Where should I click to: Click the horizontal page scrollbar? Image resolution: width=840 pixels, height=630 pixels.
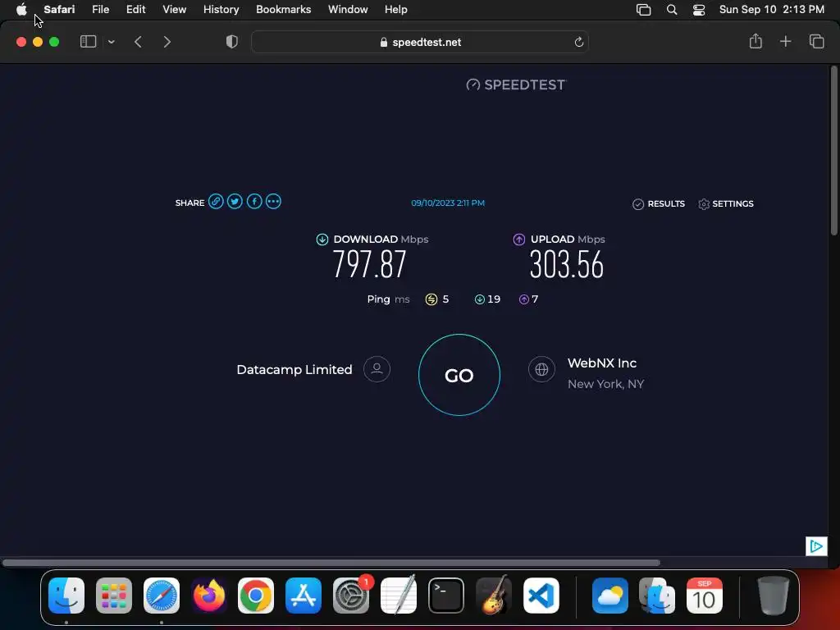[x=331, y=563]
